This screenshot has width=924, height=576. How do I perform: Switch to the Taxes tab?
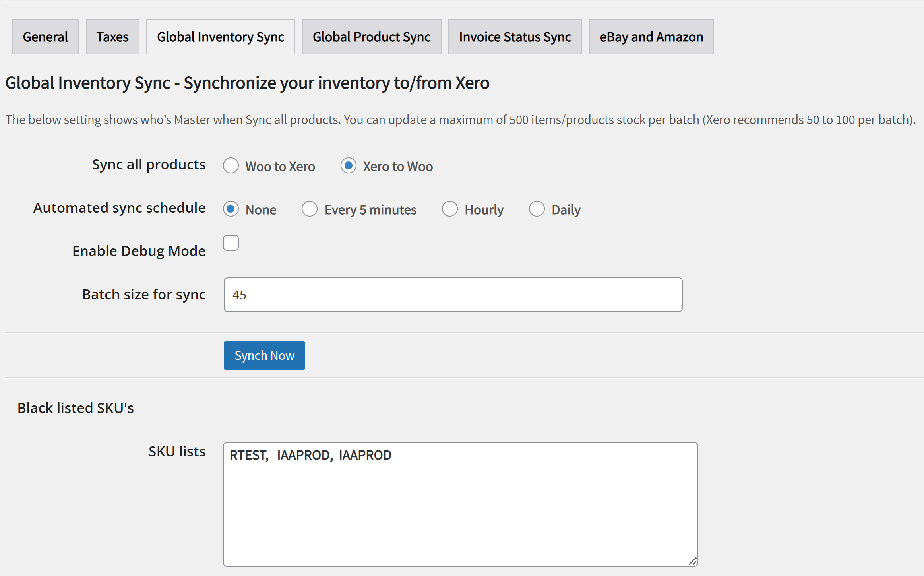[x=112, y=37]
